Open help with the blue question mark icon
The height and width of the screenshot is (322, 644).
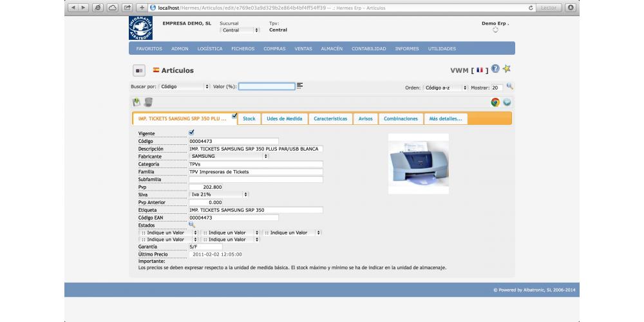(x=495, y=69)
